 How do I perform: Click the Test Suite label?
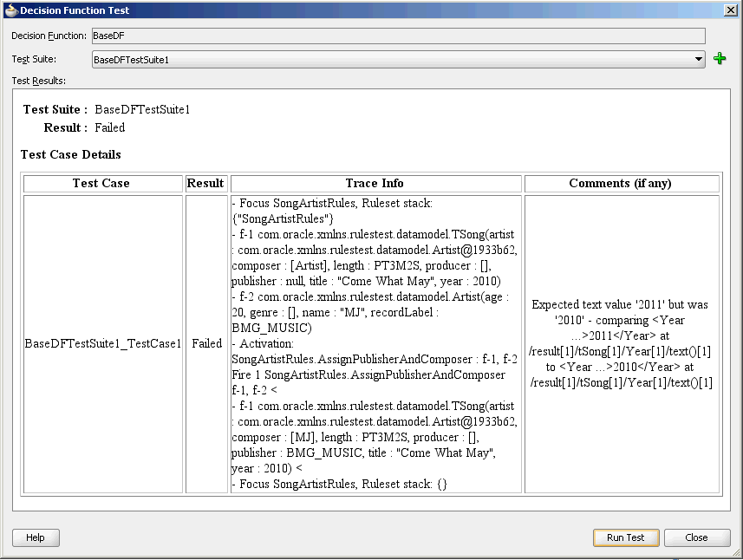(34, 59)
